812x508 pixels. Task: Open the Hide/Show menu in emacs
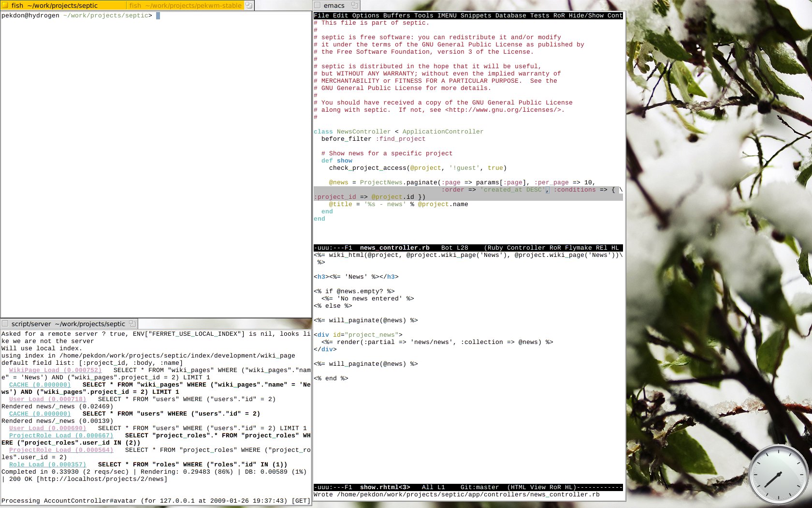coord(586,15)
